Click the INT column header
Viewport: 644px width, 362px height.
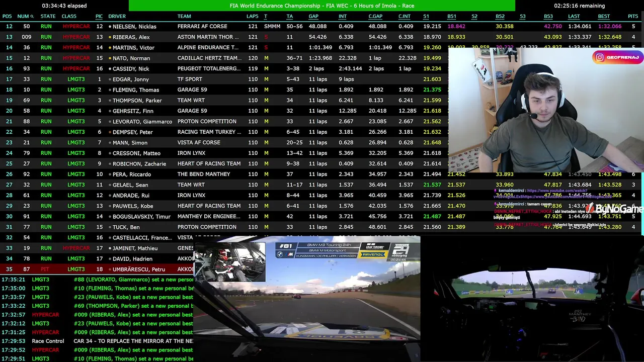(x=343, y=17)
